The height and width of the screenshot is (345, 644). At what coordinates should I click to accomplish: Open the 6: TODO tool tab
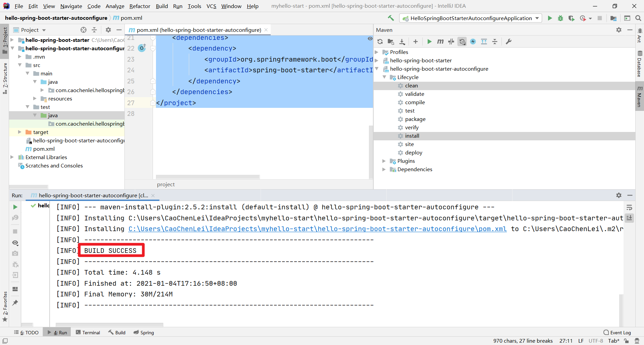pyautogui.click(x=26, y=333)
